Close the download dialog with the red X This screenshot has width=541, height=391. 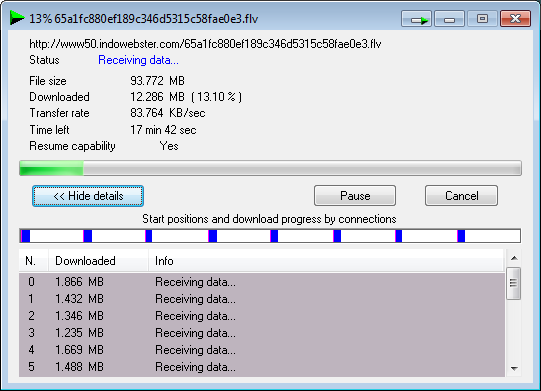(x=515, y=19)
